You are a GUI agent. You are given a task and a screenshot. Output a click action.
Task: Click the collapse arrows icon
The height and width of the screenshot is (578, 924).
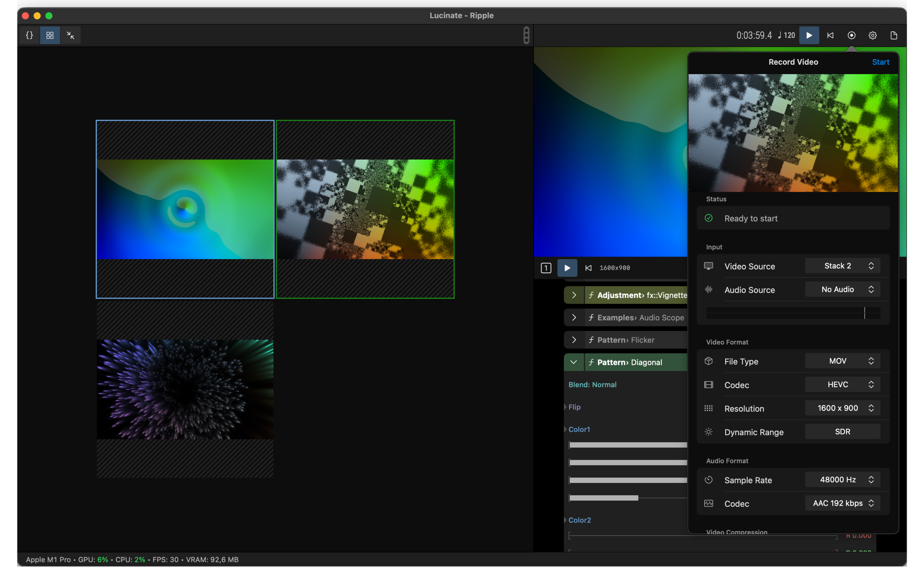(71, 35)
